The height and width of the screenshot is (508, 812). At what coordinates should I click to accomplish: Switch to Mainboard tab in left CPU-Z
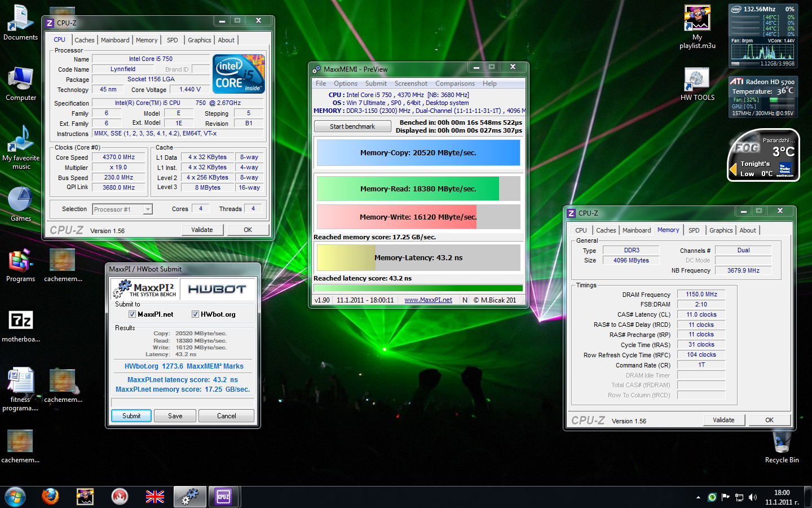point(115,40)
